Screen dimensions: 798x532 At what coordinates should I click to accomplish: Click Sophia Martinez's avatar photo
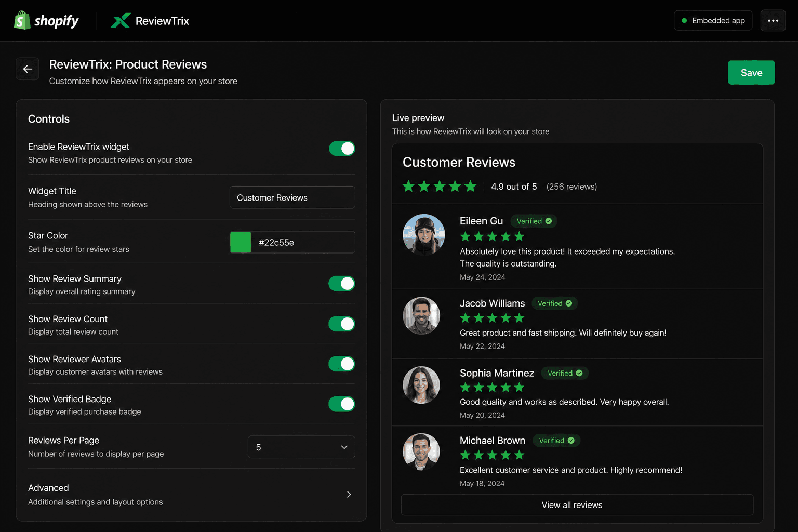pos(421,385)
